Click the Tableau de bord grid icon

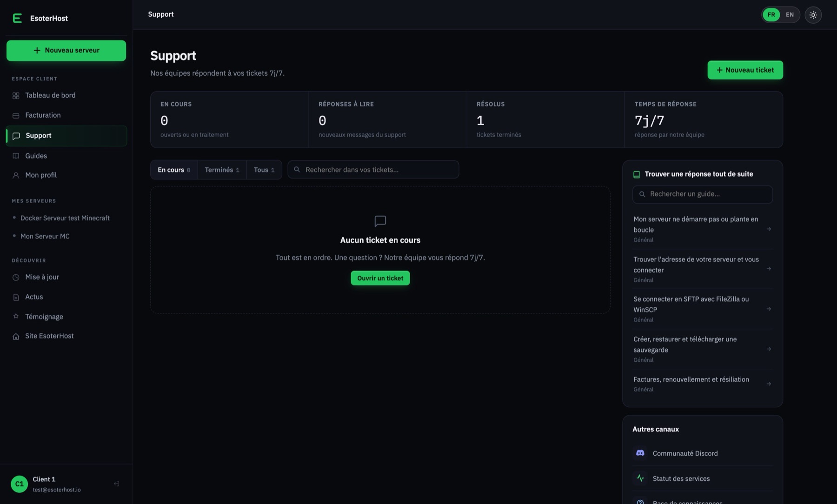(16, 95)
